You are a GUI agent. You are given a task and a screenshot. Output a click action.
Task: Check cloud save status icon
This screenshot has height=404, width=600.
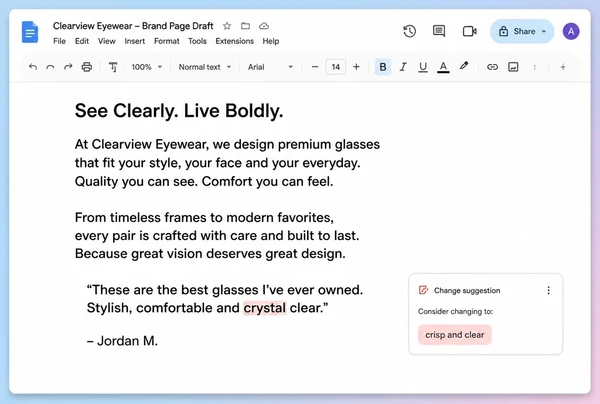264,26
